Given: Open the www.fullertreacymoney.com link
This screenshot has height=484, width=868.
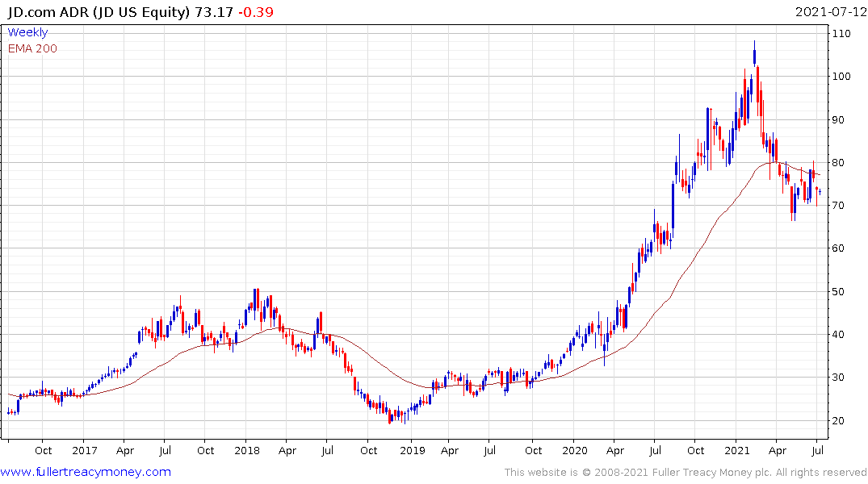Looking at the screenshot, I should click(x=86, y=472).
